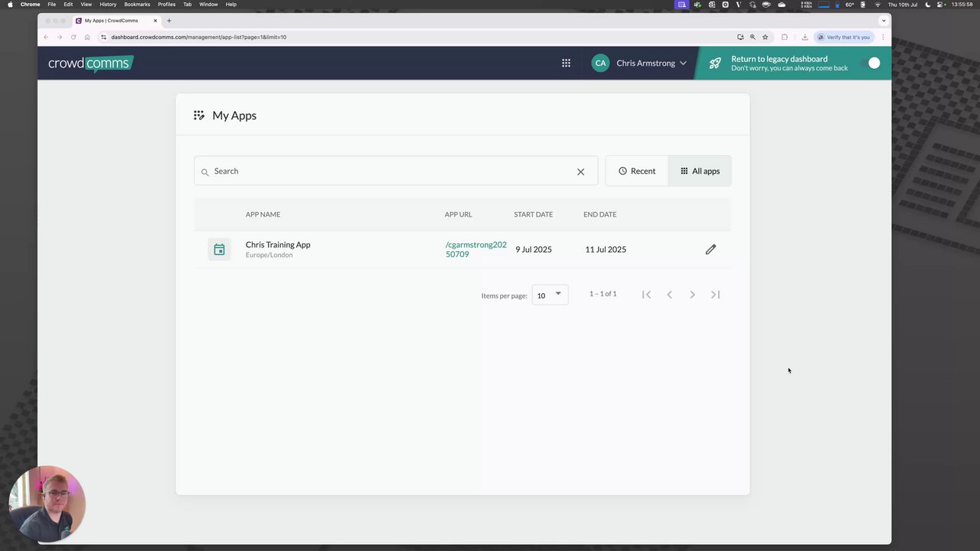The image size is (980, 551).
Task: Clear the search box with the X
Action: [x=580, y=171]
